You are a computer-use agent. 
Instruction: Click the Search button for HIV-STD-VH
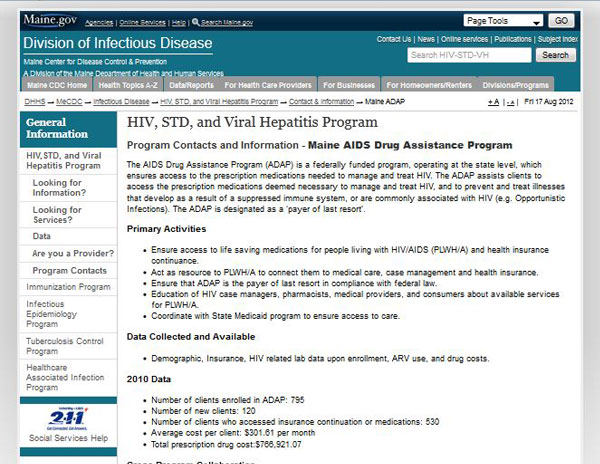point(555,55)
